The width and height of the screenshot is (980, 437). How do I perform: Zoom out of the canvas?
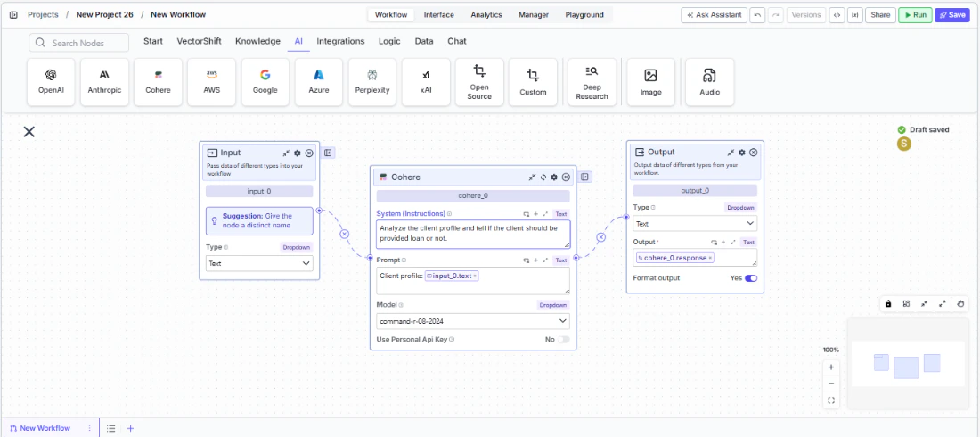(831, 383)
